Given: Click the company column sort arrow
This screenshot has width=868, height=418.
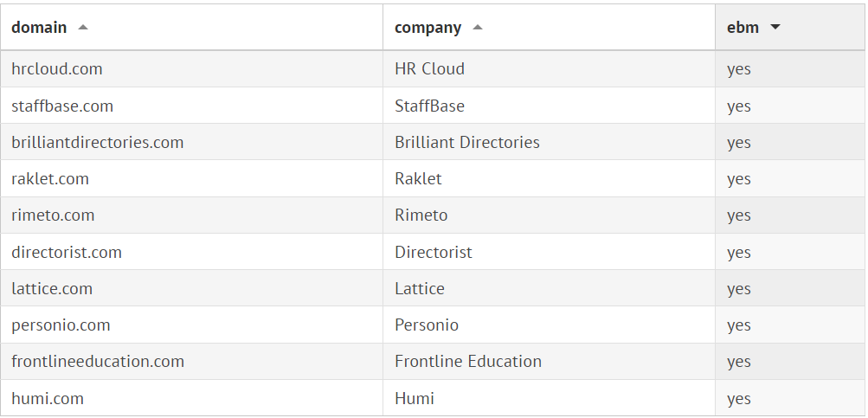Looking at the screenshot, I should [478, 28].
